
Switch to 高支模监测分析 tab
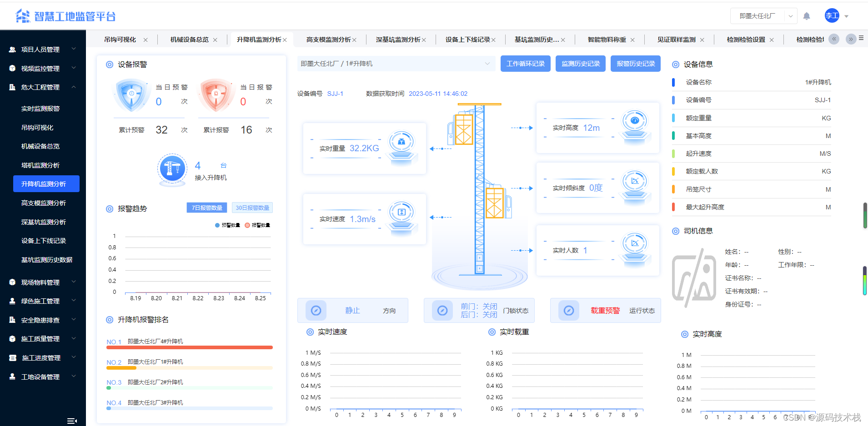(328, 40)
